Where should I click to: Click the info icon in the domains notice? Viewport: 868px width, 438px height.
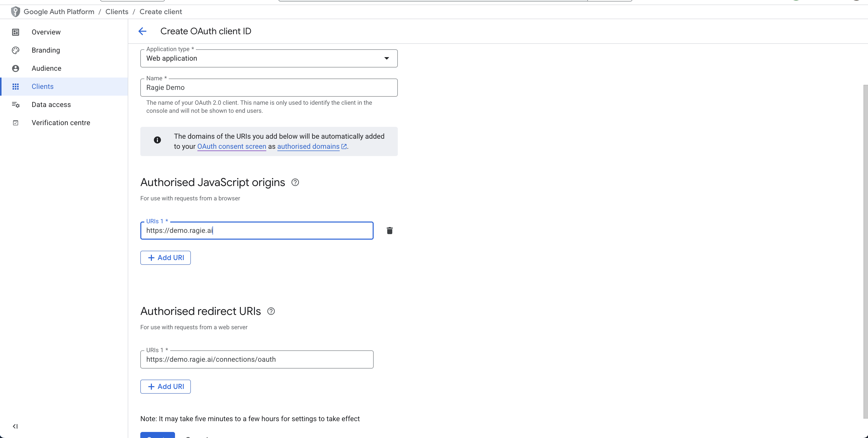point(157,140)
